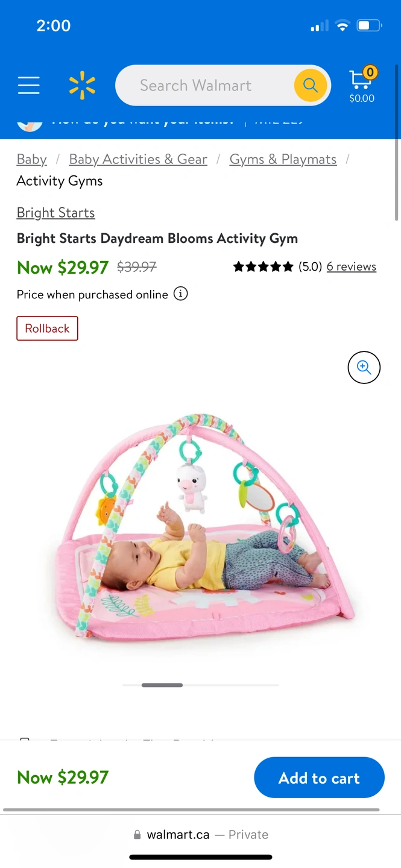The height and width of the screenshot is (868, 401).
Task: Open the Gyms & Playmats breadcrumb
Action: click(283, 159)
